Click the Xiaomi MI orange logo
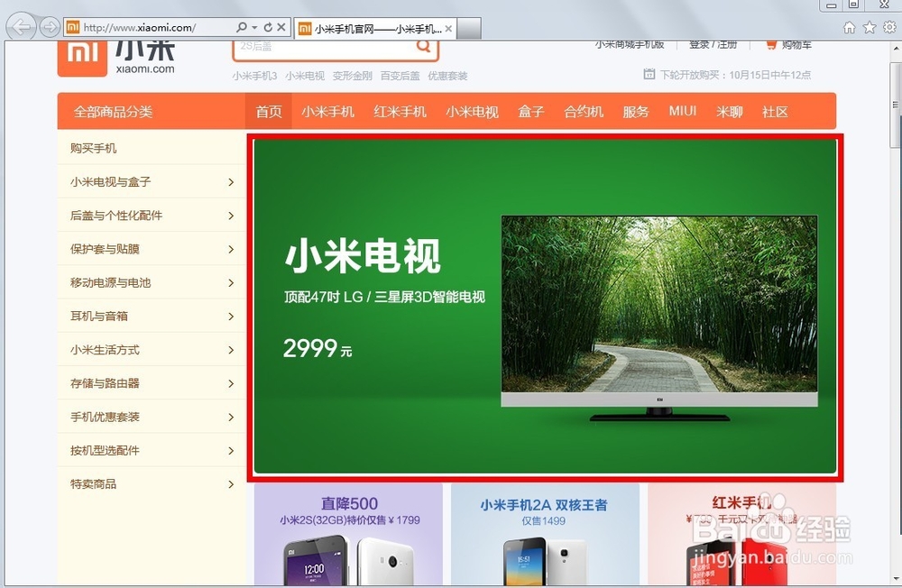Viewport: 902px width, 588px height. [82, 58]
